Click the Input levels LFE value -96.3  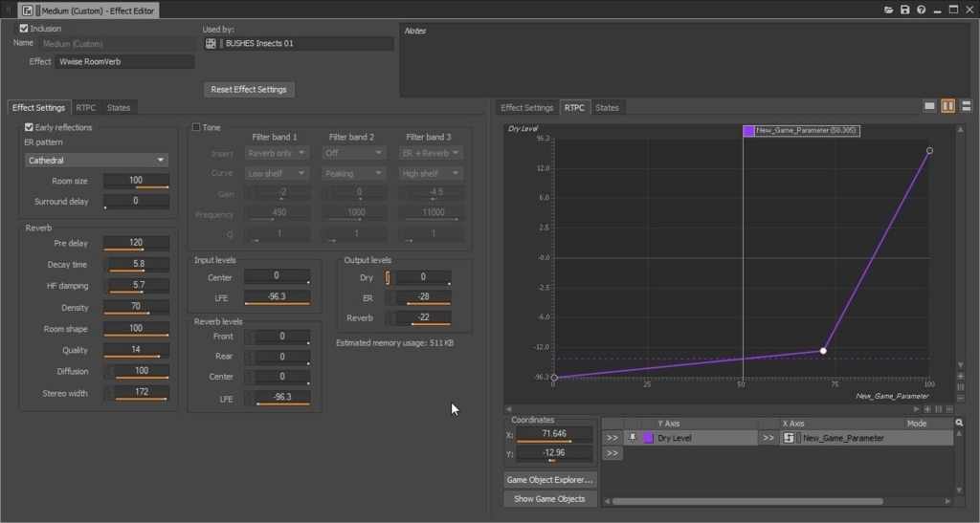pyautogui.click(x=277, y=297)
